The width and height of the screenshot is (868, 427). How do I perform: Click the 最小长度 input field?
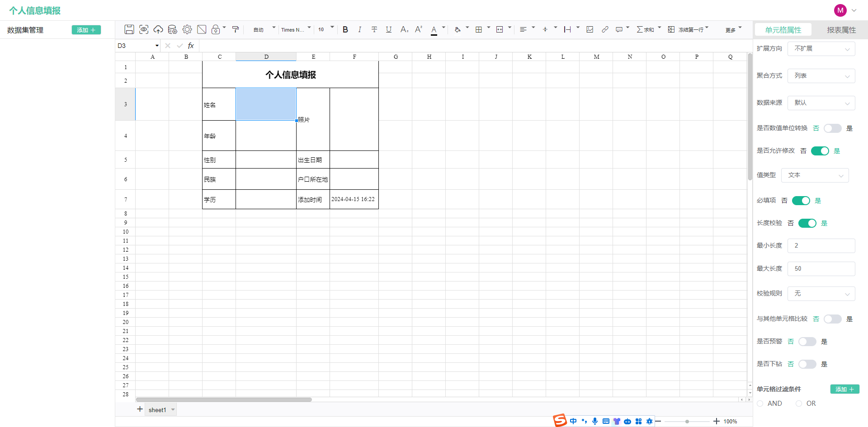(821, 246)
